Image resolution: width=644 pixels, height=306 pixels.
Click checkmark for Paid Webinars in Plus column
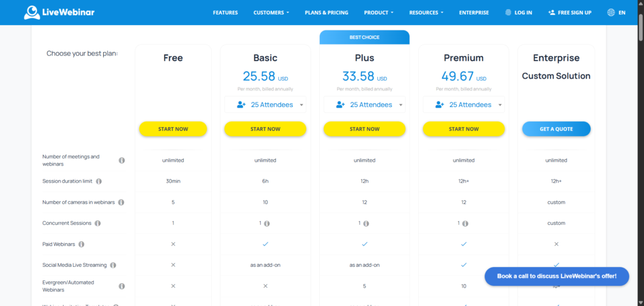(x=364, y=244)
